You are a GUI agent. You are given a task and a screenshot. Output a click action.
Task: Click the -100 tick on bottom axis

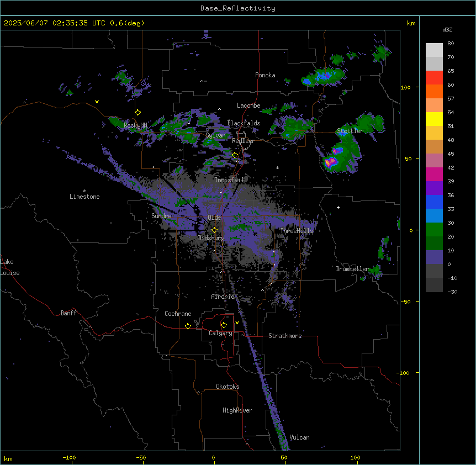pyautogui.click(x=69, y=457)
